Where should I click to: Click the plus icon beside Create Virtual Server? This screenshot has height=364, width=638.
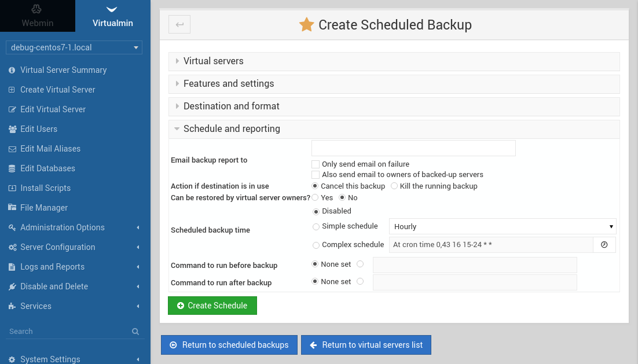coord(12,90)
